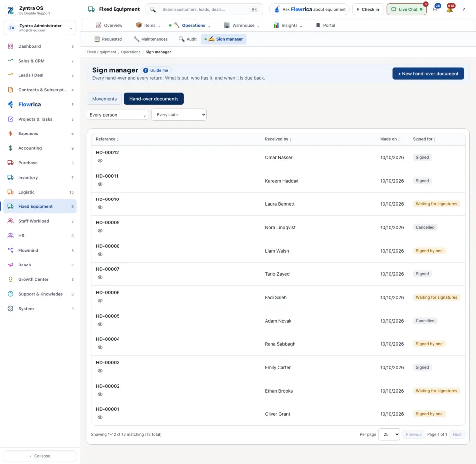Sort by Made on column
Viewport: 476px width, 464px height.
[x=390, y=139]
